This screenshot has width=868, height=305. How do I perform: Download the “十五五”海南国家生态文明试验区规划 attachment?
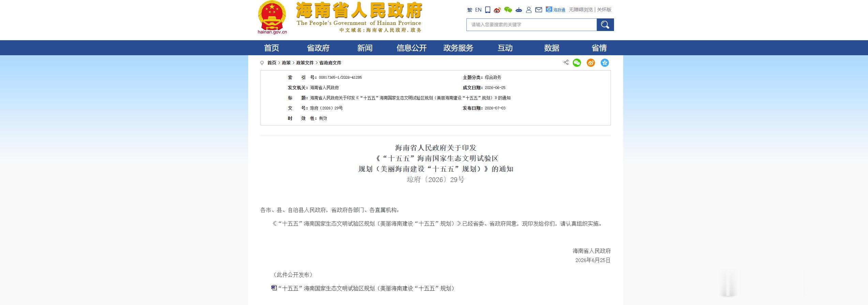click(x=367, y=288)
